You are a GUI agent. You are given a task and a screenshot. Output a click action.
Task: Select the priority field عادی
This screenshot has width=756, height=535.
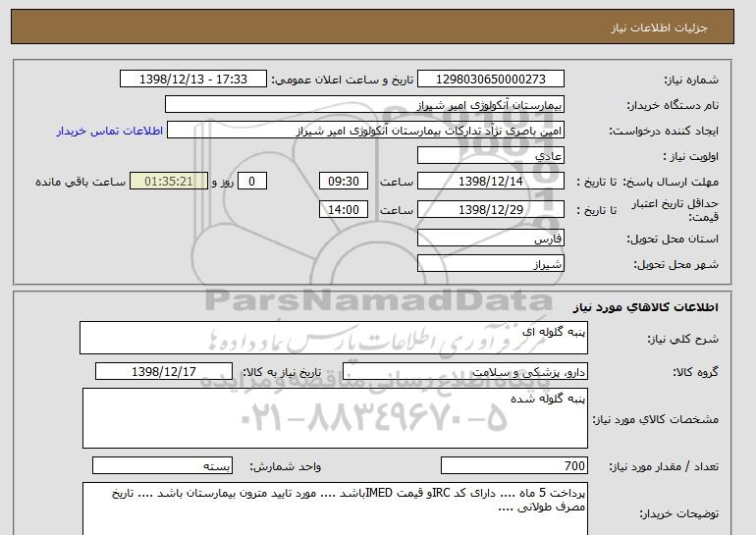click(x=490, y=156)
